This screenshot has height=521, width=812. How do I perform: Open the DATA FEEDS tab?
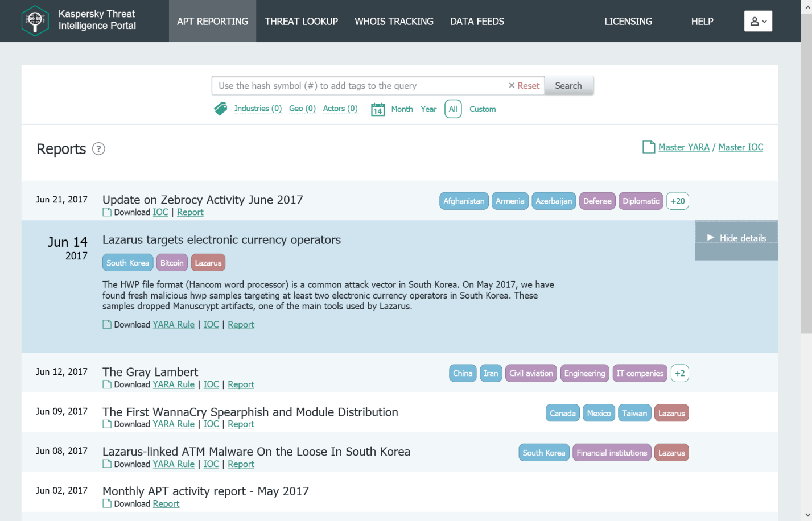click(477, 21)
